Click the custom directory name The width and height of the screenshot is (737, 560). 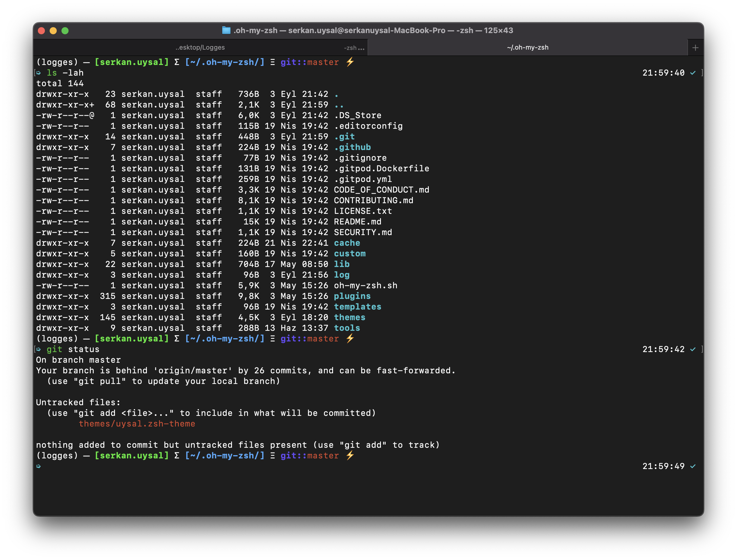pyautogui.click(x=350, y=254)
